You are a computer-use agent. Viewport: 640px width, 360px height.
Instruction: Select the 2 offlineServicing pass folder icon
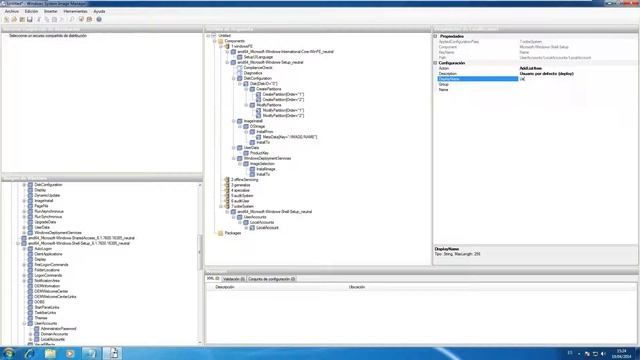click(x=227, y=180)
